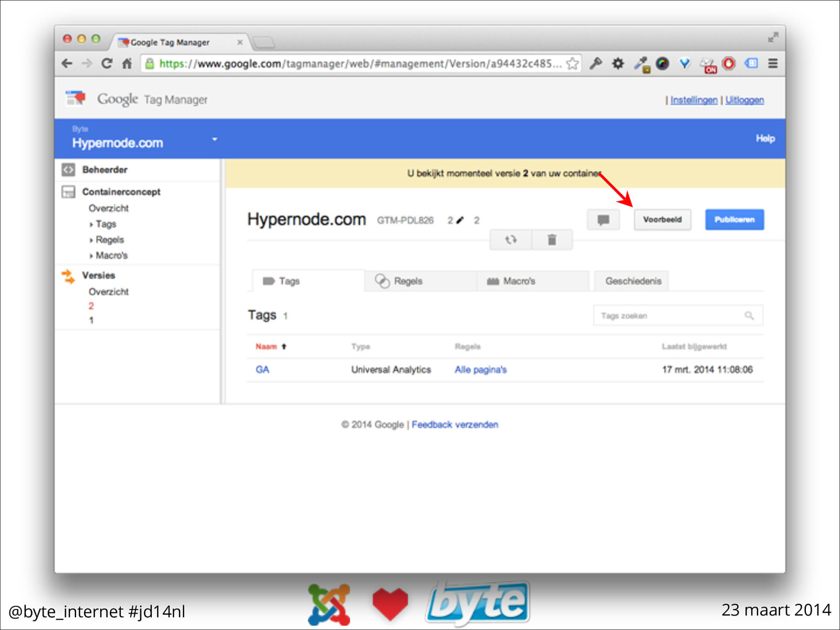
Task: Switch to the Tags tab
Action: coord(308,281)
